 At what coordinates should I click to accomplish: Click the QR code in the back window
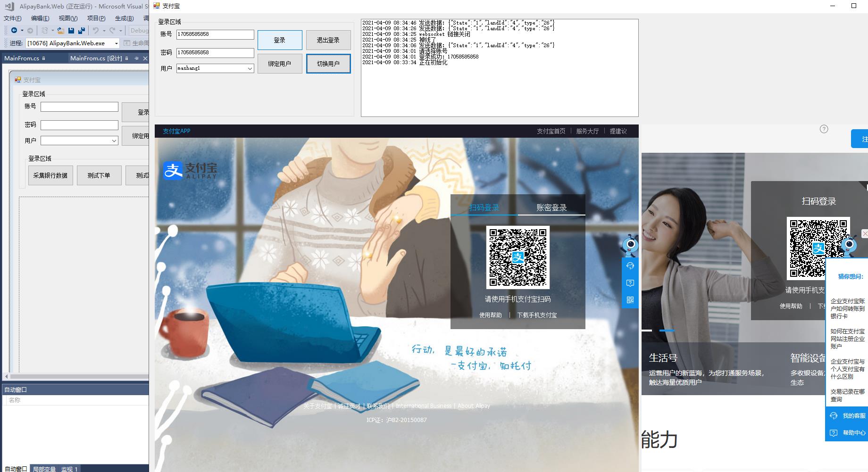click(x=818, y=248)
